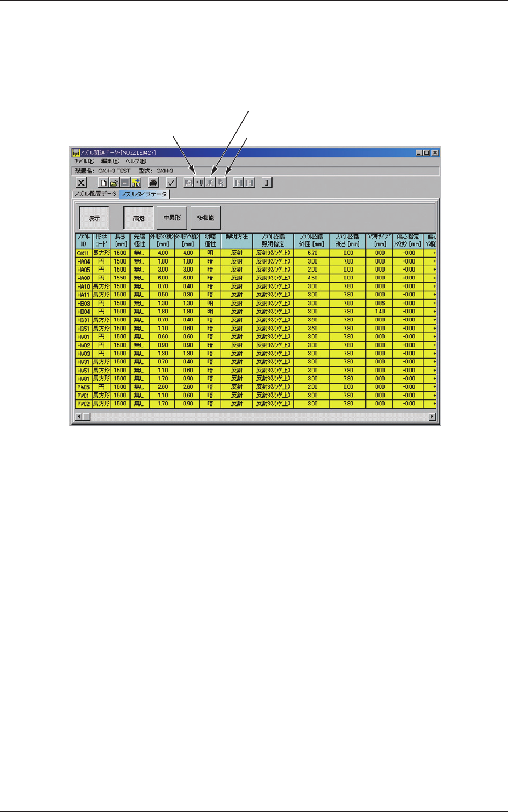Toggle the 高速 nozzle type button
The width and height of the screenshot is (508, 812).
click(x=139, y=218)
